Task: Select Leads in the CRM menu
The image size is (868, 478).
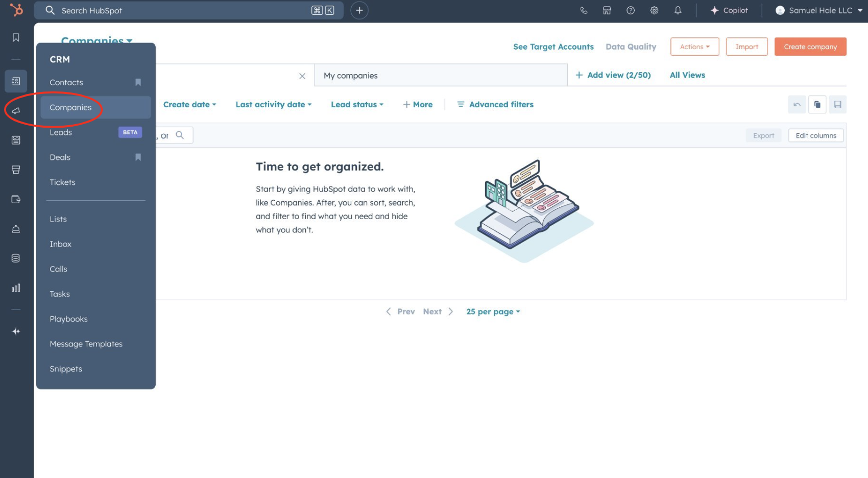Action: pyautogui.click(x=61, y=132)
